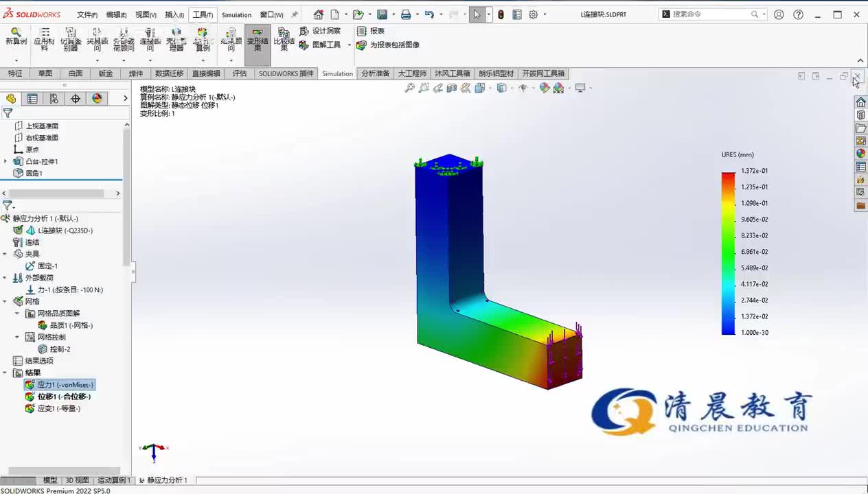Click the user account icon
868x494 pixels.
point(779,14)
